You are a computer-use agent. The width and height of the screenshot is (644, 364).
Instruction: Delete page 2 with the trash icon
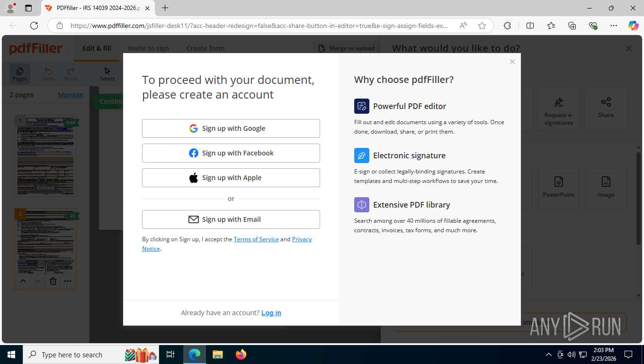tap(53, 281)
